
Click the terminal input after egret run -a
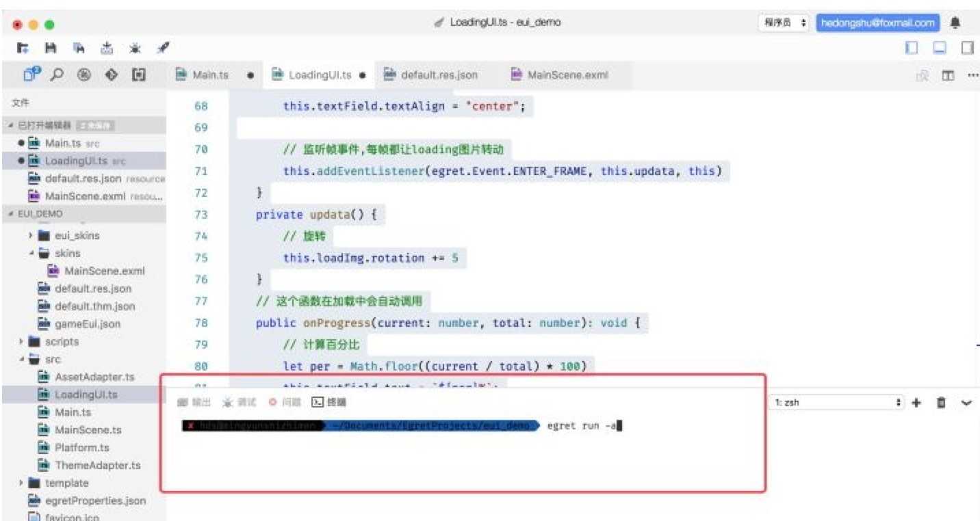[619, 426]
